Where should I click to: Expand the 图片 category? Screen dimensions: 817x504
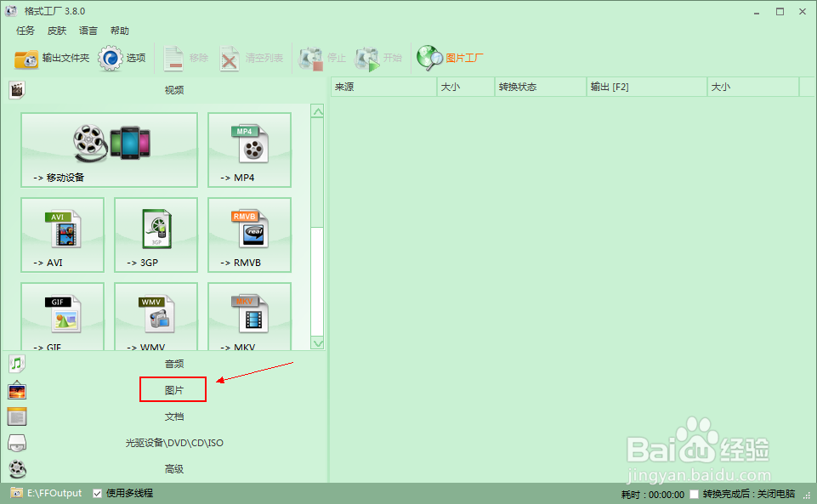(x=173, y=389)
